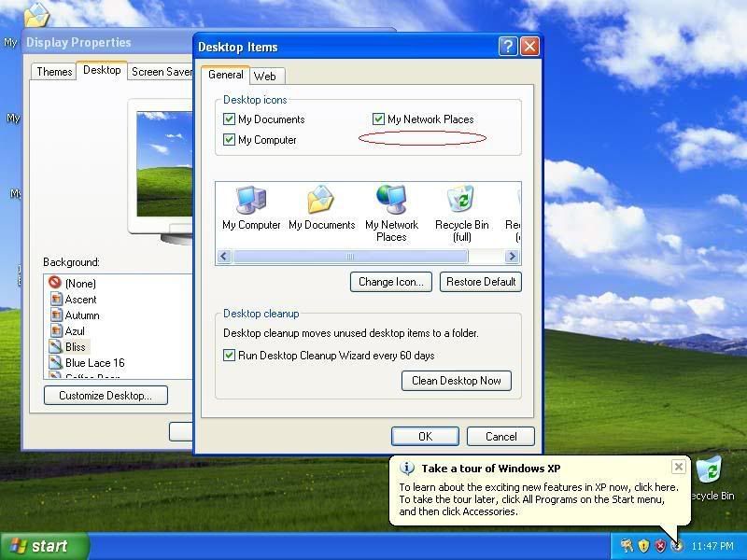The image size is (747, 560).
Task: Confirm with the OK button
Action: tap(426, 437)
